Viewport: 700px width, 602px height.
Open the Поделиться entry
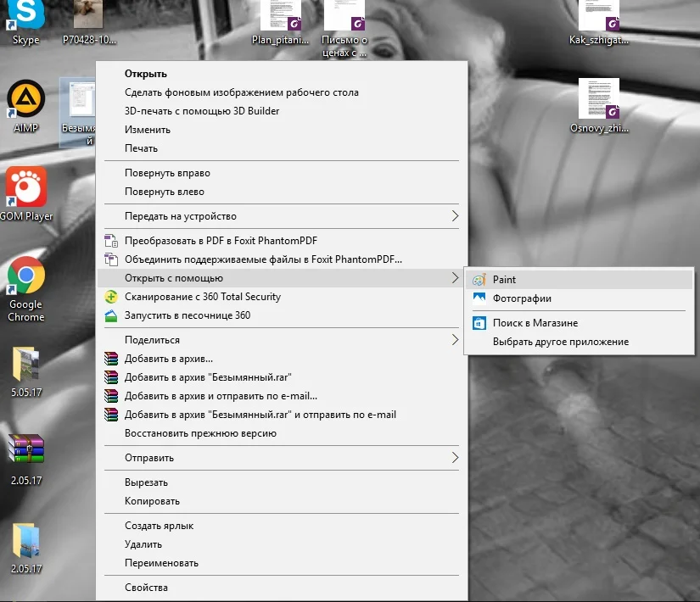(282, 340)
